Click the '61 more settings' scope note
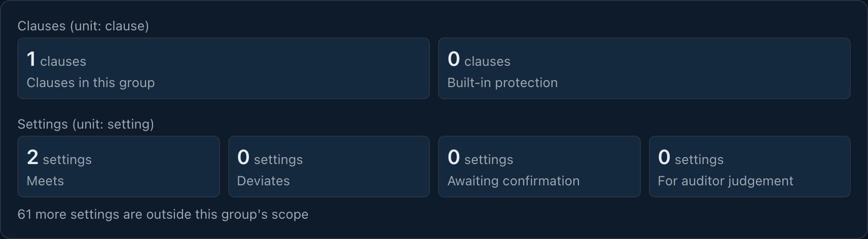This screenshot has width=868, height=239. pyautogui.click(x=163, y=214)
